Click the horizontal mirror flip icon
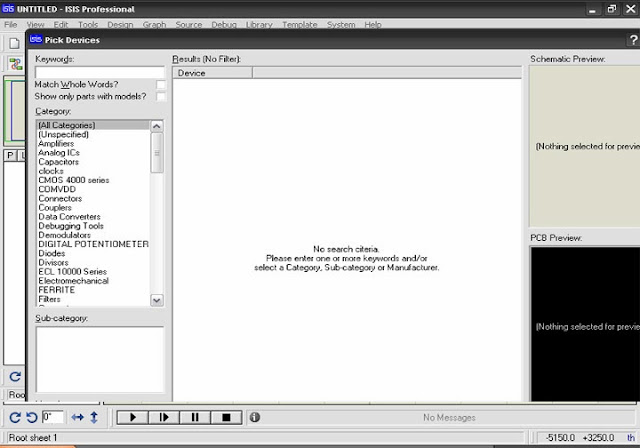The height and width of the screenshot is (448, 640). (x=78, y=417)
